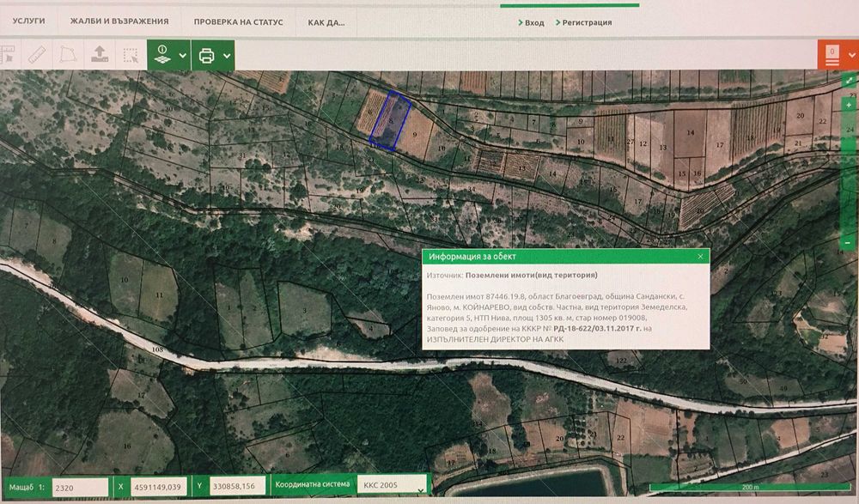The image size is (859, 504).
Task: Open the ККС 2005 coordinate system dropdown
Action: [392, 485]
